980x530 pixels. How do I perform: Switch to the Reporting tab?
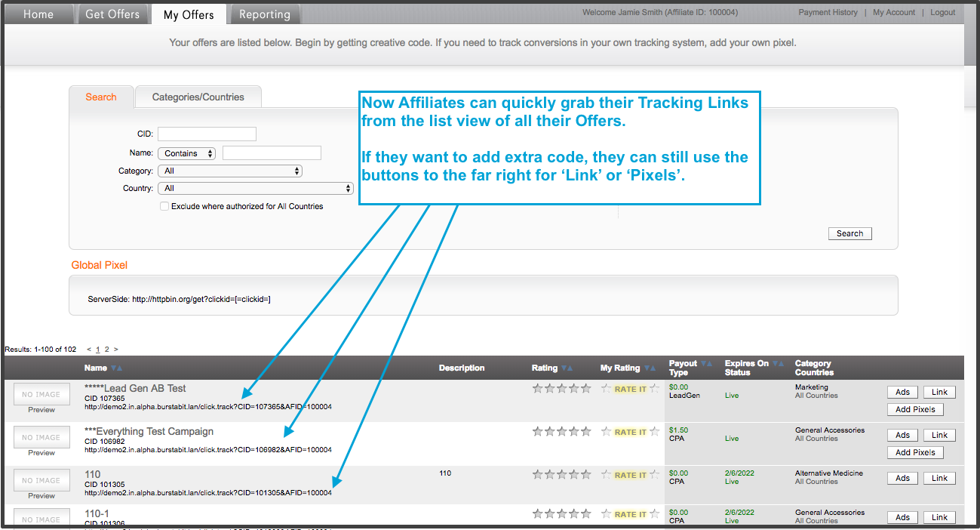[265, 14]
